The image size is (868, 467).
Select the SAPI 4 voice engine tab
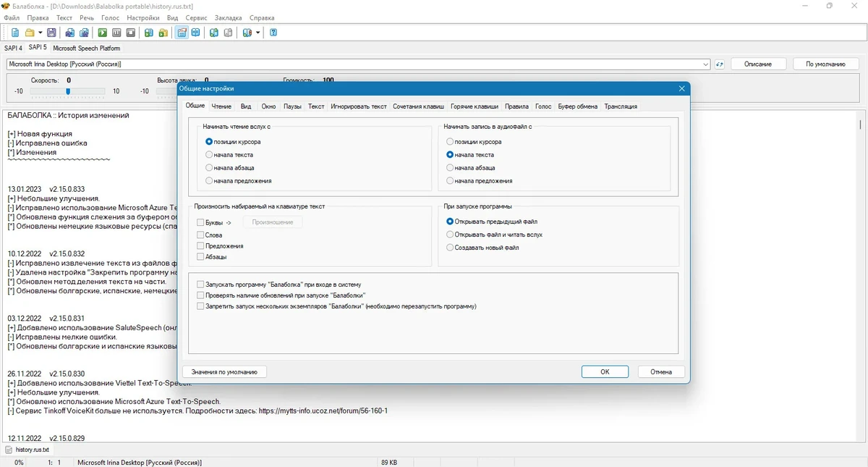pyautogui.click(x=13, y=48)
